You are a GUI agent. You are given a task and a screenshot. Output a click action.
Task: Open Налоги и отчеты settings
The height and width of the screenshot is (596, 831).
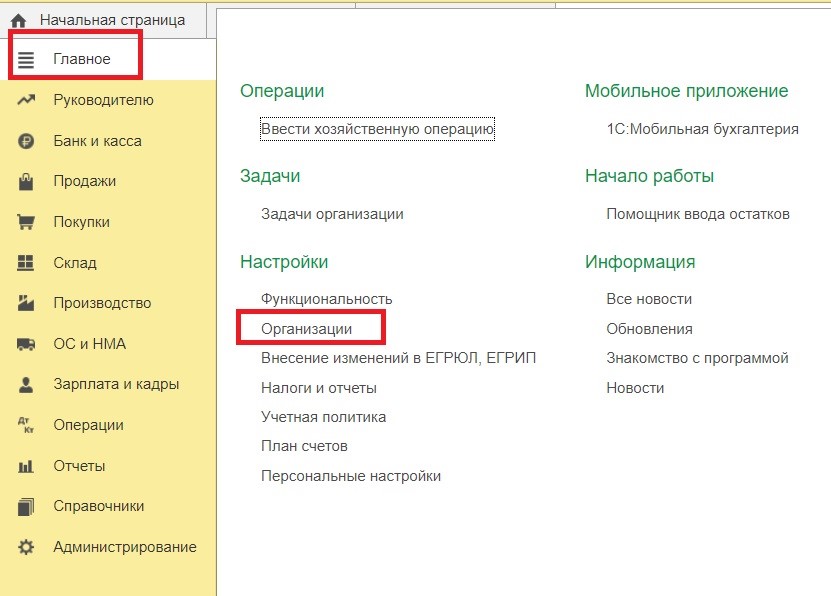tap(319, 388)
